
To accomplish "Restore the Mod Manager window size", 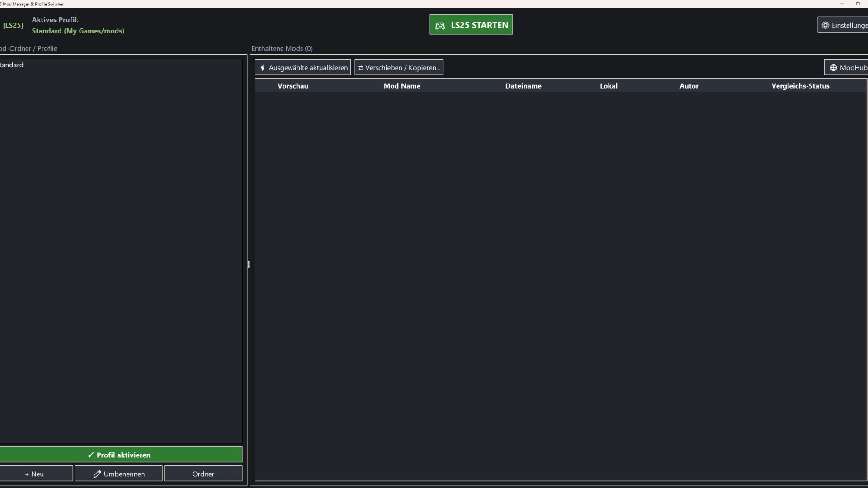I will [x=858, y=4].
